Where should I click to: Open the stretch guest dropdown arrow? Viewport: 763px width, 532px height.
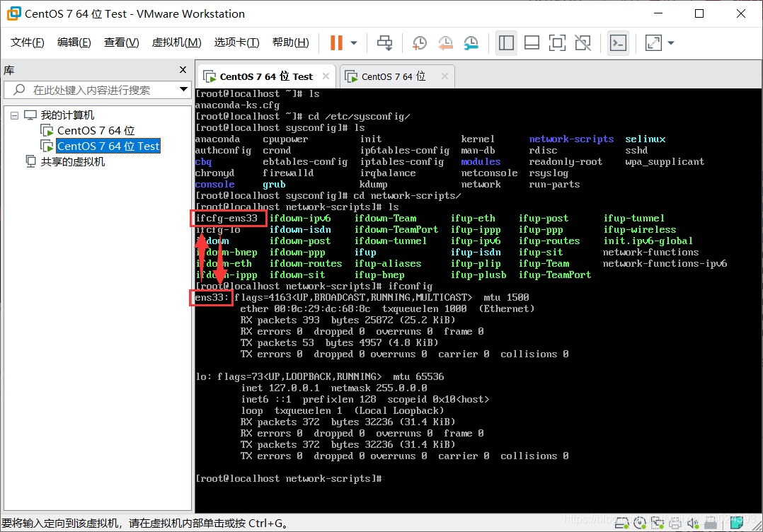click(671, 42)
